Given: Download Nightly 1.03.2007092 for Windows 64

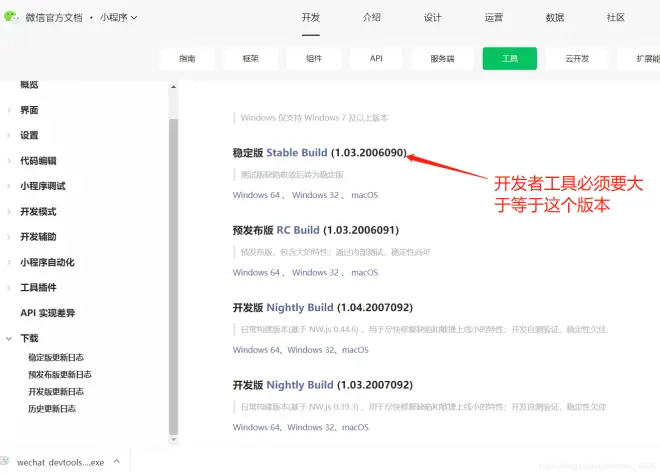Looking at the screenshot, I should [x=256, y=427].
